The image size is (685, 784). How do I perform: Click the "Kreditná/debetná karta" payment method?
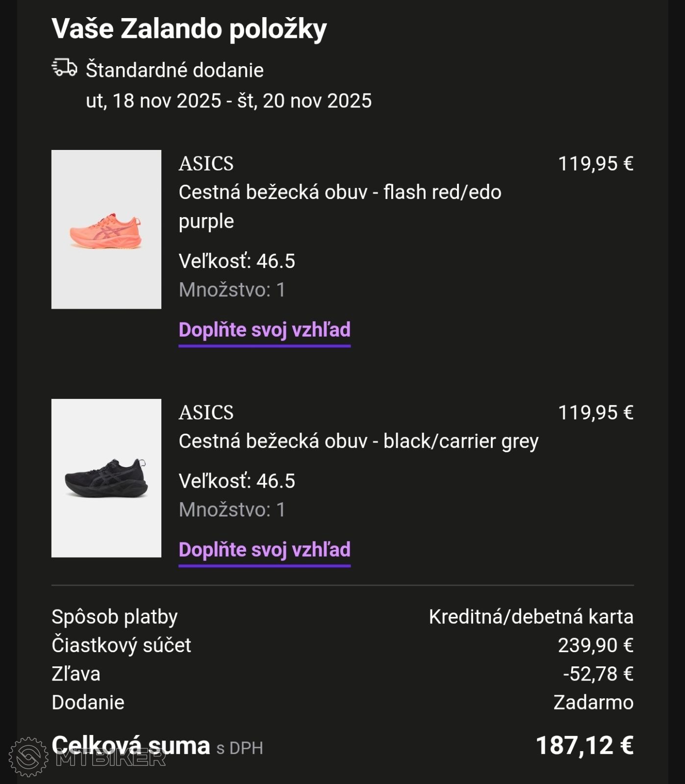click(531, 617)
